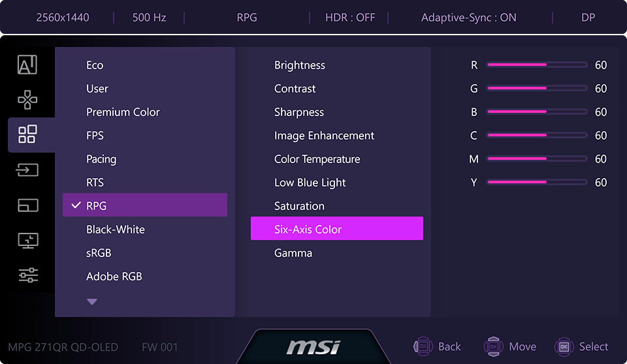The image size is (627, 364).
Task: Open the Gaming d-pad sidebar icon
Action: (x=27, y=100)
